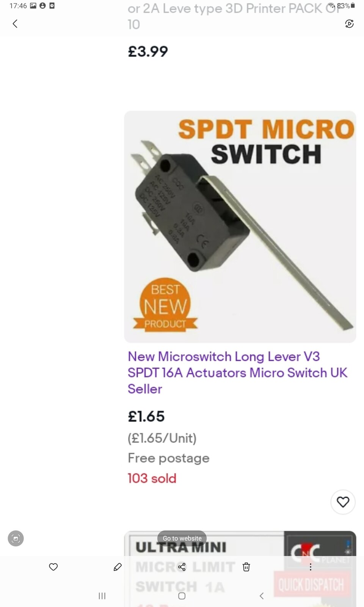Tap the 3D Printer Pack listing title
Image resolution: width=364 pixels, height=607 pixels.
pyautogui.click(x=235, y=16)
